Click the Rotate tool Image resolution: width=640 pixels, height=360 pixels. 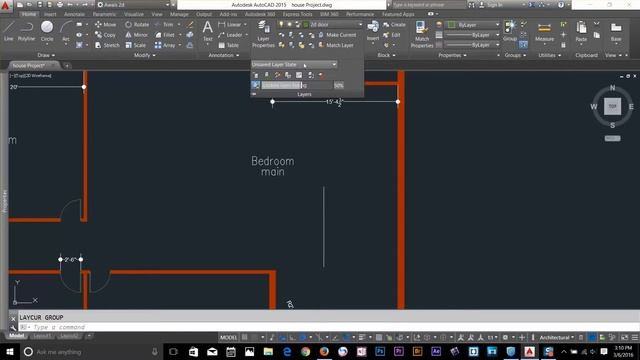point(137,24)
